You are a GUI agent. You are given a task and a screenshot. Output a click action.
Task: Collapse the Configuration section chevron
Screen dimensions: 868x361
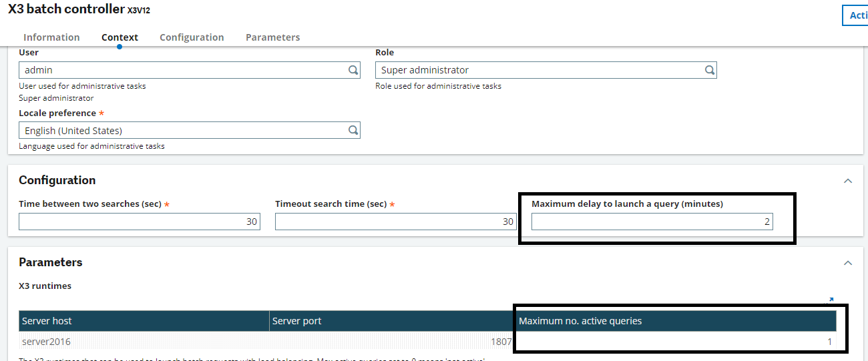coord(848,181)
